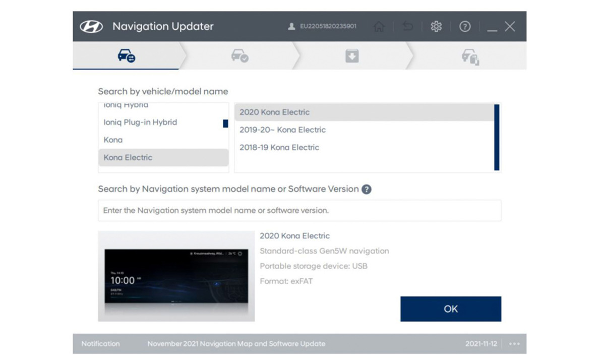Open the copy to storage device step tab

tap(470, 56)
